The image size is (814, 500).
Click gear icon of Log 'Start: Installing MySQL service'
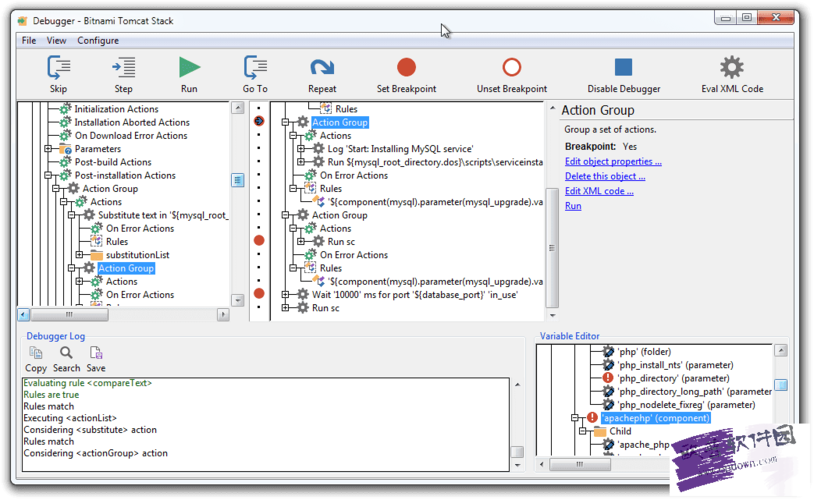pyautogui.click(x=318, y=148)
